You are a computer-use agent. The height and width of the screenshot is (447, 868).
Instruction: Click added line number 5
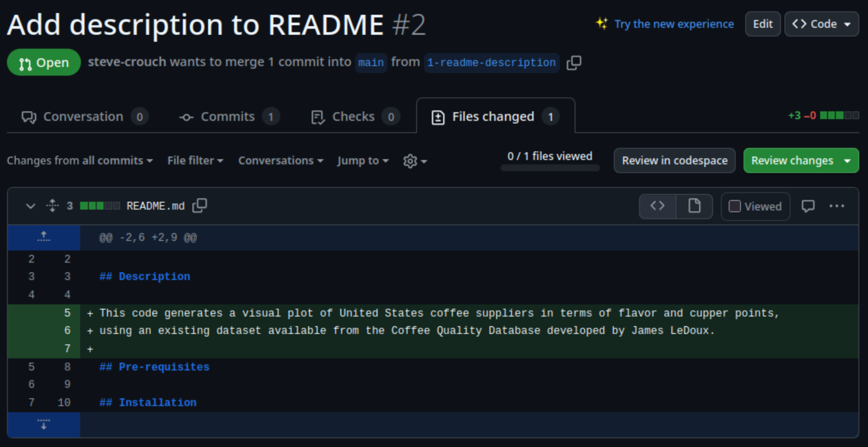[x=67, y=313]
